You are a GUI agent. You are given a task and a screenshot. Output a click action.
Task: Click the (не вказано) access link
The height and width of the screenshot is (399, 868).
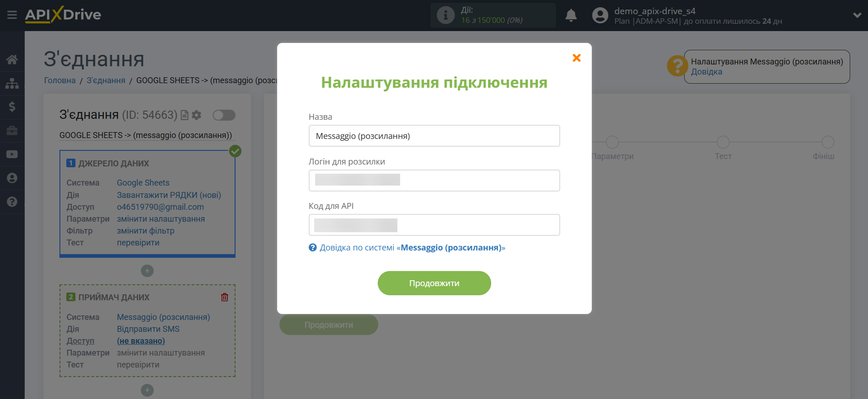tap(141, 341)
